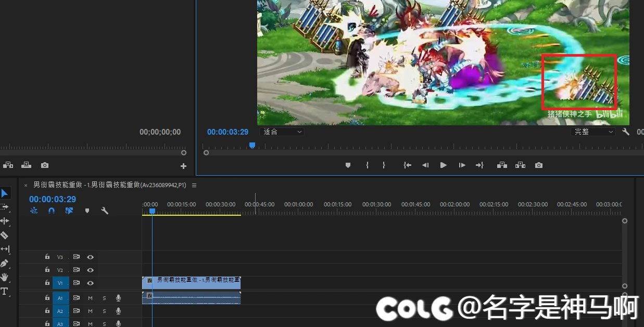
Task: Toggle lock on track V2
Action: pyautogui.click(x=47, y=270)
